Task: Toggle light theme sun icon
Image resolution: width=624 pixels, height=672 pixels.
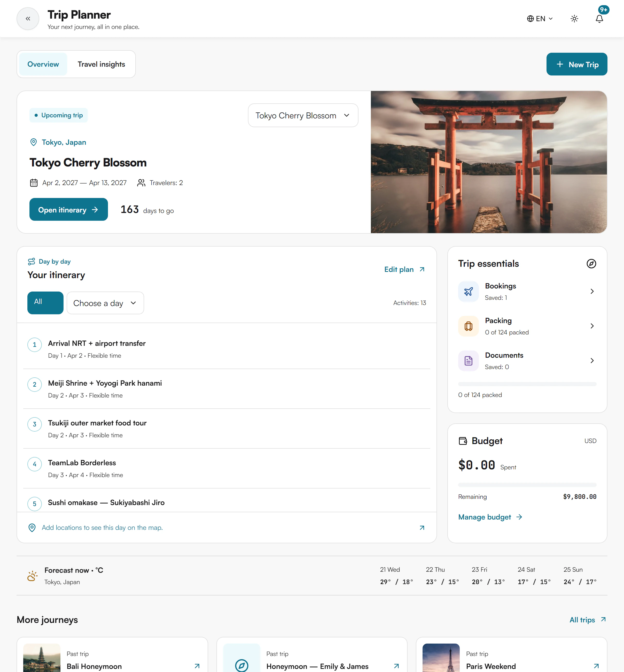Action: [x=574, y=19]
